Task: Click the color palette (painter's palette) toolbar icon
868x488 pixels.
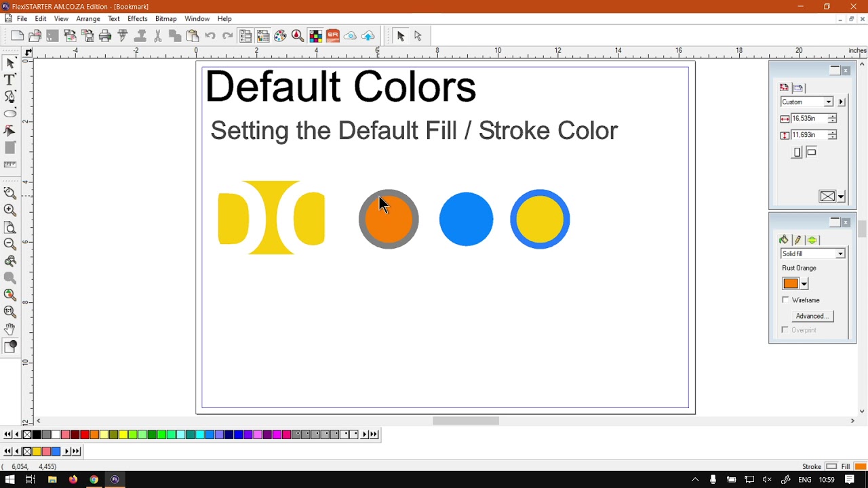Action: click(x=280, y=36)
